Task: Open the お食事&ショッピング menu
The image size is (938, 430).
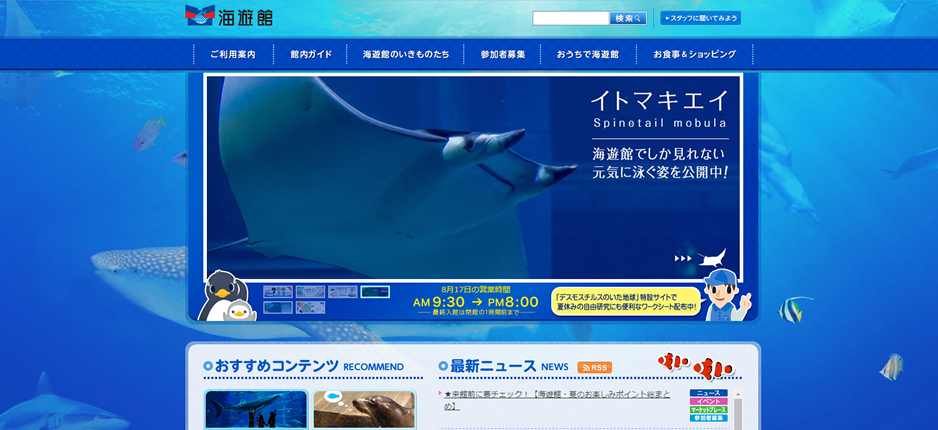Action: pos(695,54)
